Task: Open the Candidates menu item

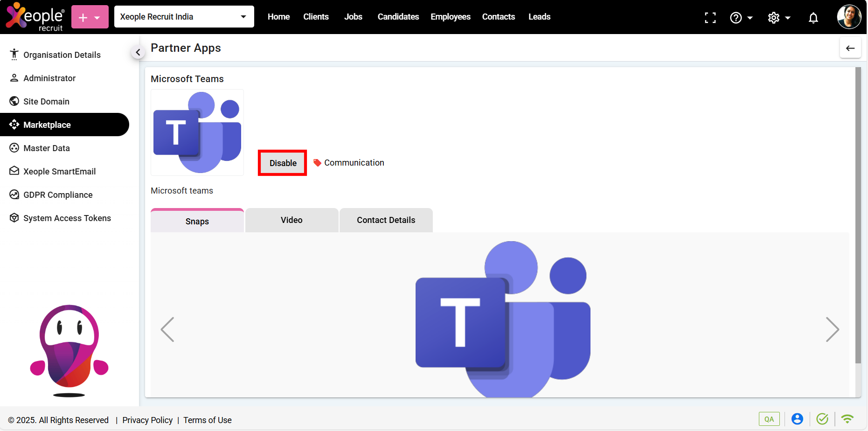Action: pyautogui.click(x=398, y=17)
